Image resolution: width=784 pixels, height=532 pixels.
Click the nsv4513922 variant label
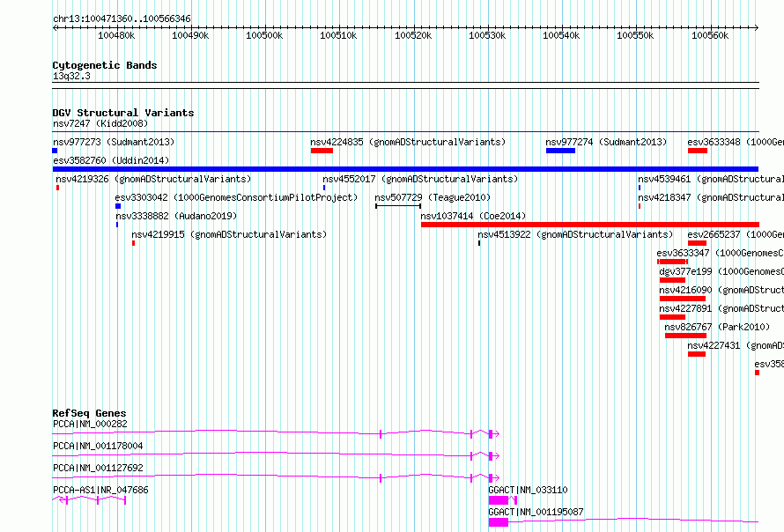(575, 234)
